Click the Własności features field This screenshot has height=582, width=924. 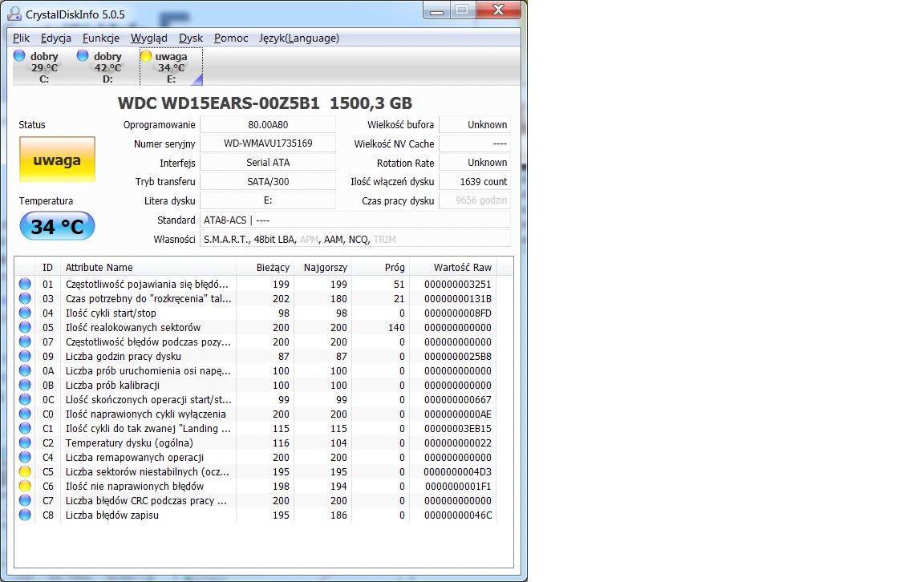pos(355,239)
